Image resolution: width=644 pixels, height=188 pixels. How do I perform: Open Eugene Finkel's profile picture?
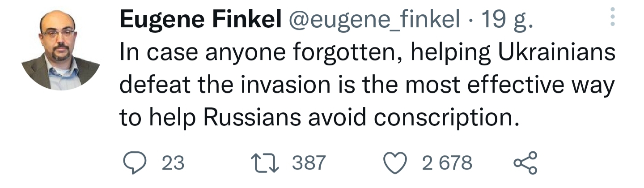(60, 50)
